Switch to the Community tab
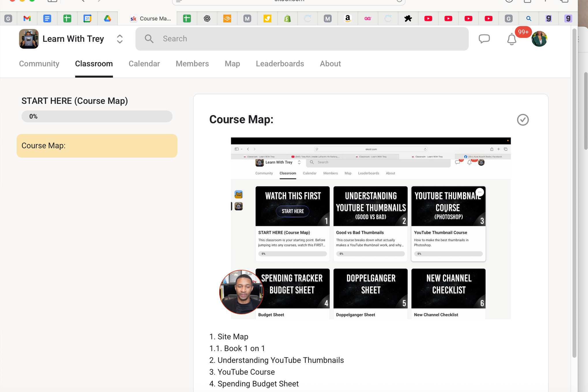 click(x=39, y=63)
